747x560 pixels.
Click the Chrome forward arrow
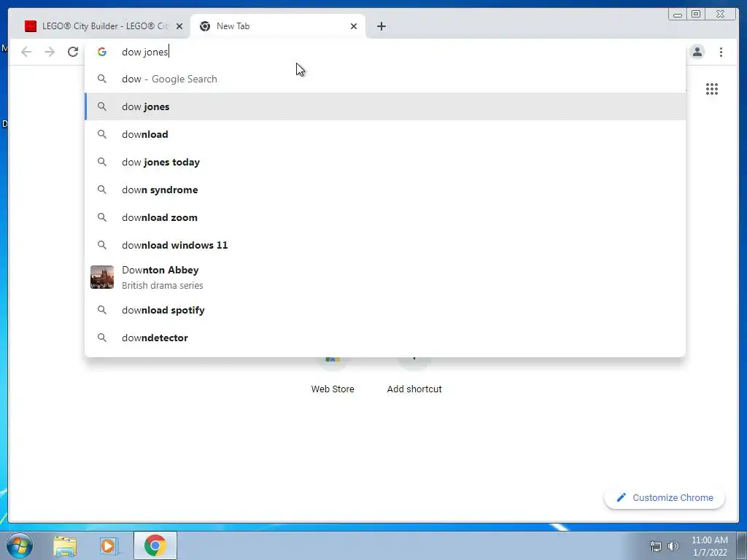pyautogui.click(x=50, y=52)
